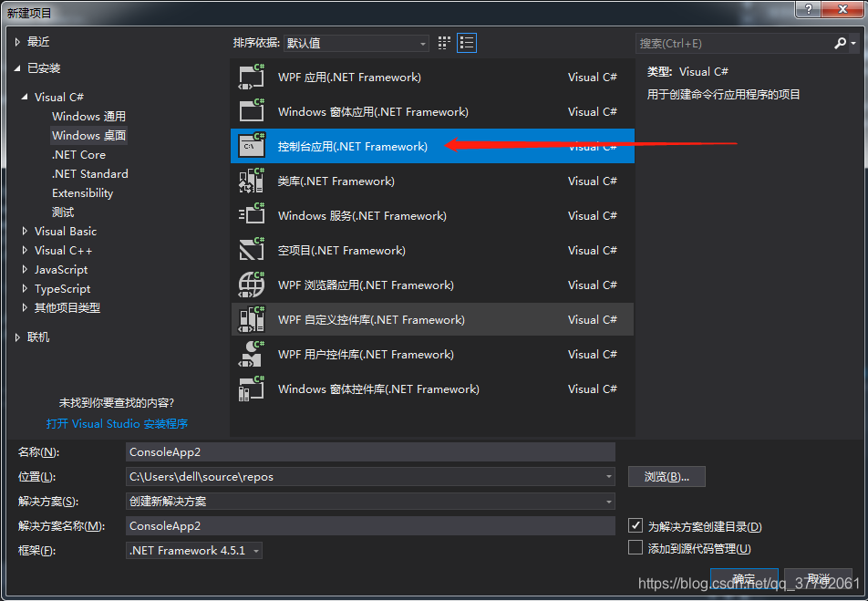Viewport: 868px width, 601px height.
Task: Open the 框架 .NET Framework 4.5.1 dropdown
Action: [193, 551]
